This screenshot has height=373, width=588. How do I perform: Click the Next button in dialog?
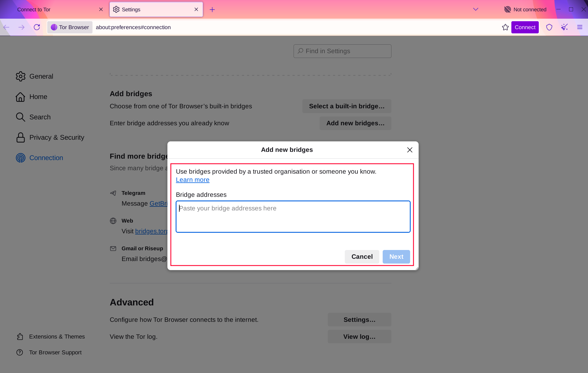tap(396, 257)
